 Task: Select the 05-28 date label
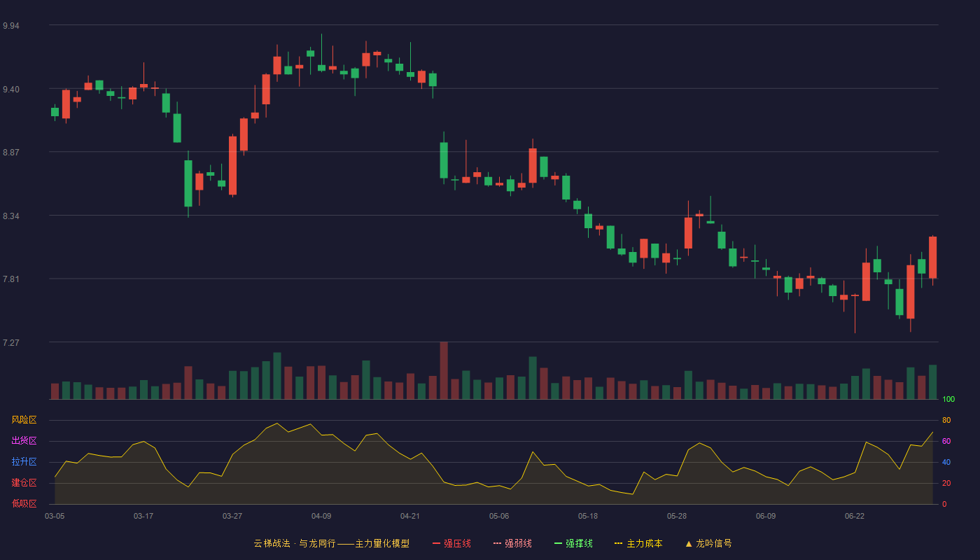click(677, 516)
